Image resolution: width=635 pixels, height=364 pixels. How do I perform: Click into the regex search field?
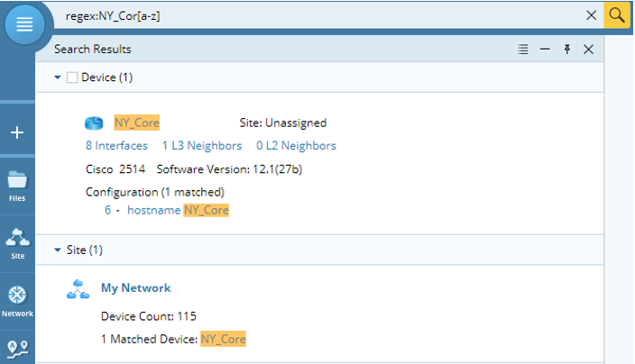(x=320, y=16)
